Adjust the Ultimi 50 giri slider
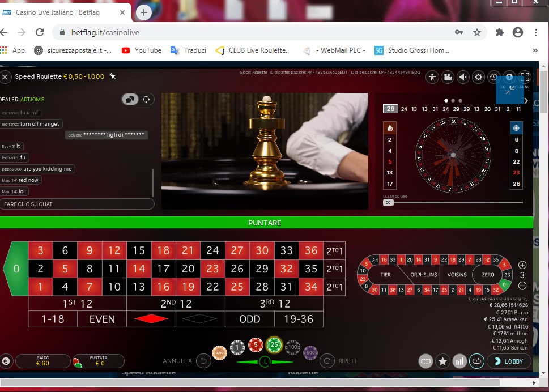The height and width of the screenshot is (392, 549). (x=389, y=202)
